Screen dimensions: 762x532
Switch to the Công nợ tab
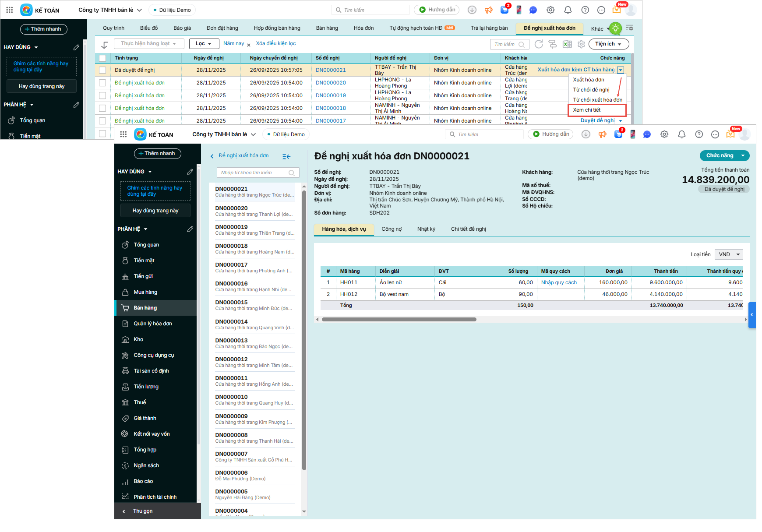coord(391,229)
